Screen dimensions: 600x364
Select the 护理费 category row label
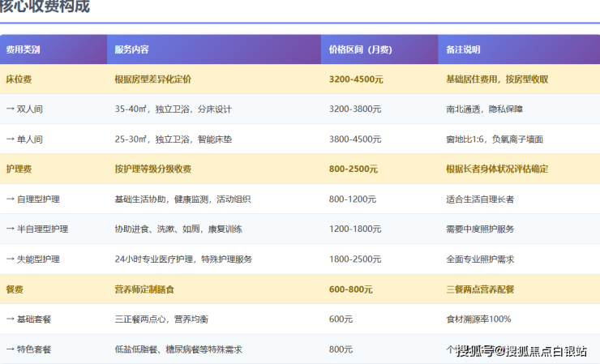coord(19,169)
